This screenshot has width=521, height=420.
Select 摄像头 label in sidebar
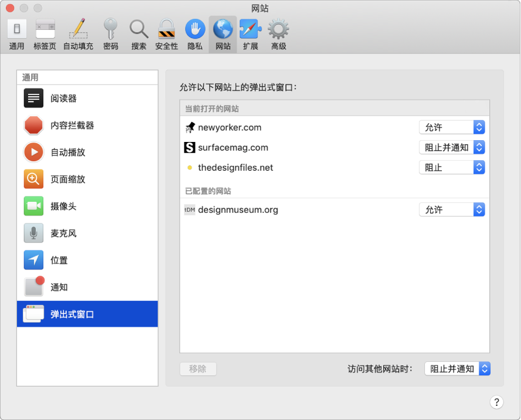point(63,206)
